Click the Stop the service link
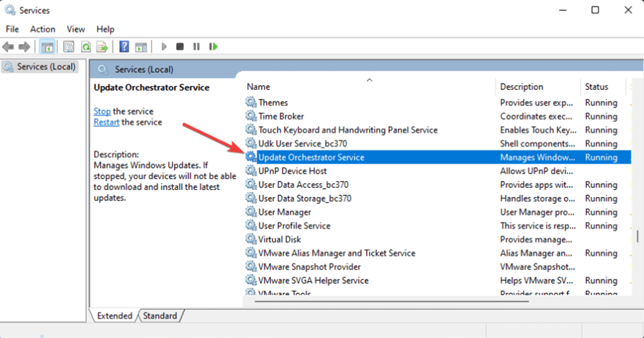This screenshot has width=644, height=338. [x=102, y=111]
